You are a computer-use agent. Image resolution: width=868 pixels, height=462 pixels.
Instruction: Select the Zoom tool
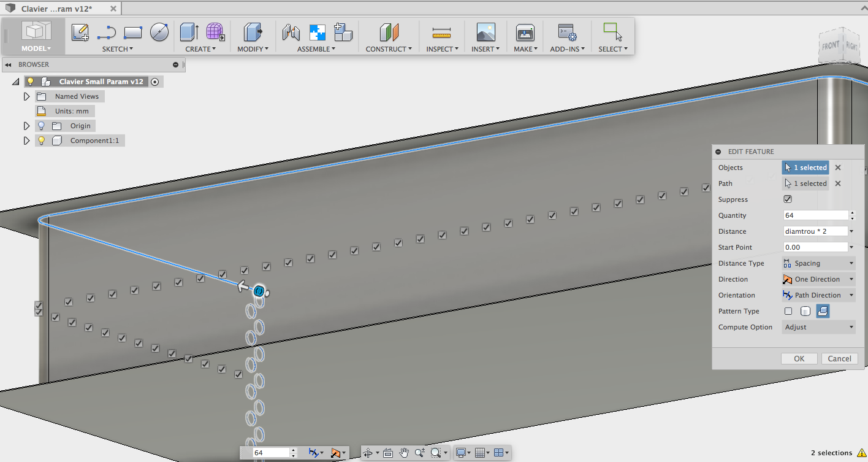click(x=419, y=453)
